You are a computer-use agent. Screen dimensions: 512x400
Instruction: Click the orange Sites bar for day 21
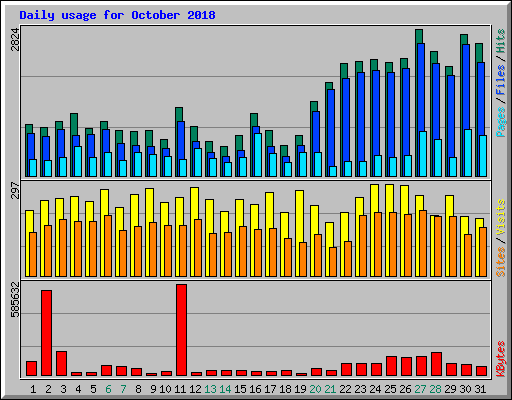pyautogui.click(x=333, y=262)
